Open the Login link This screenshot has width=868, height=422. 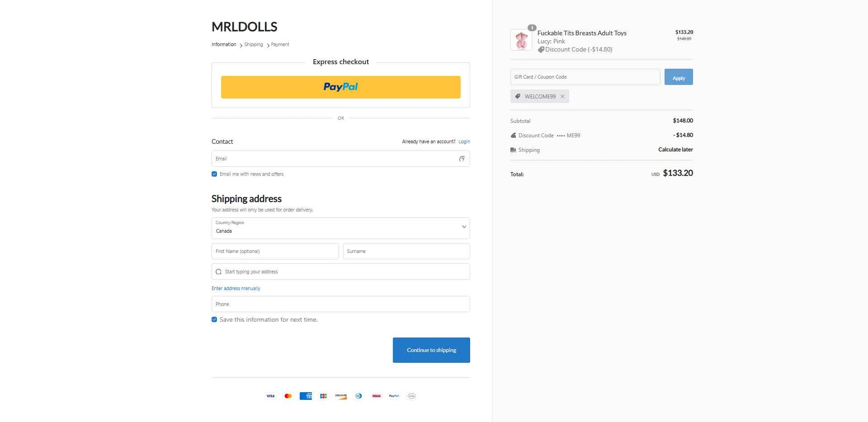[464, 141]
